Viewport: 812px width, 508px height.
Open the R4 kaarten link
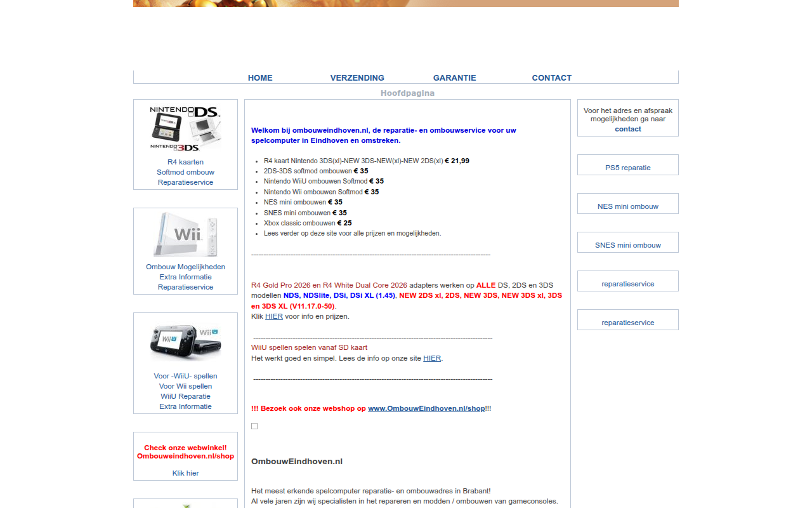click(x=185, y=162)
